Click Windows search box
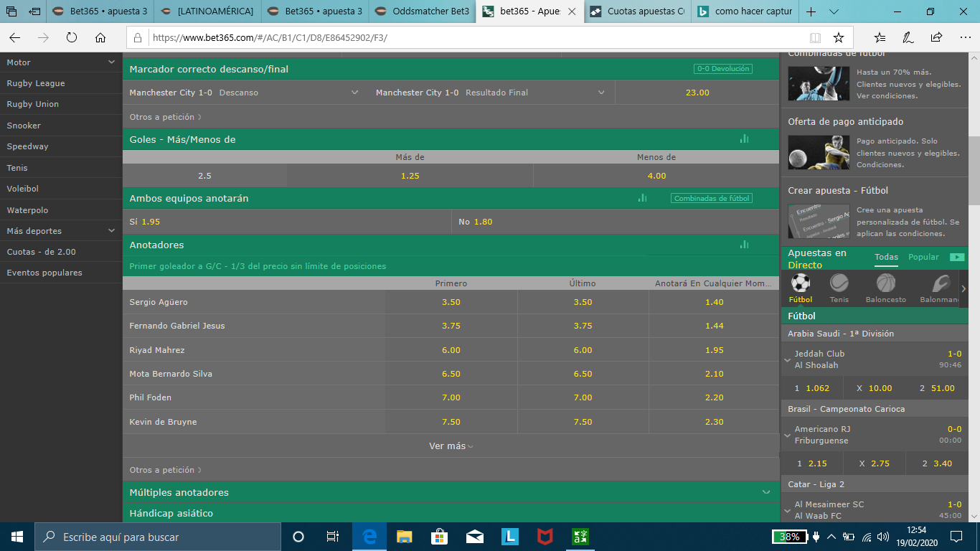Image resolution: width=980 pixels, height=551 pixels. 159,537
